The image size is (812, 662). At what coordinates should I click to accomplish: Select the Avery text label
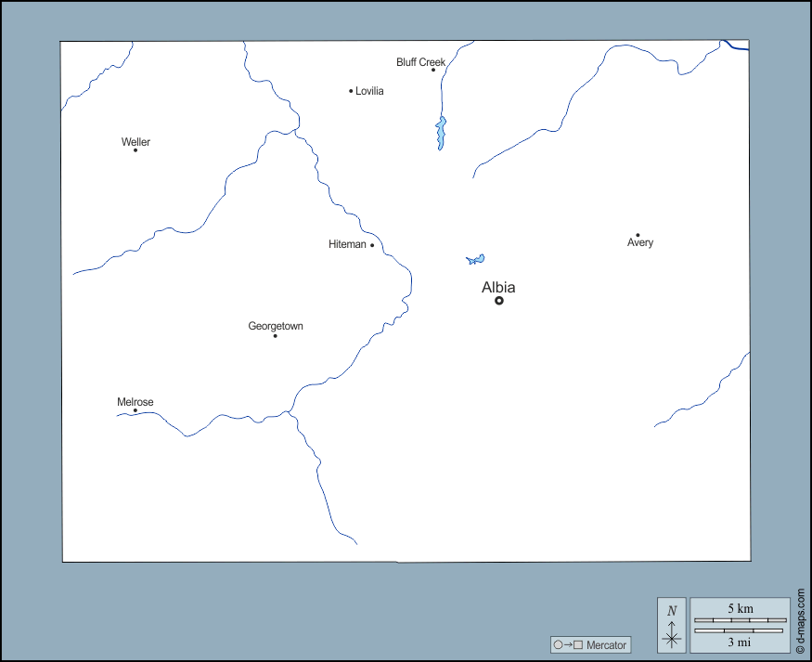640,243
